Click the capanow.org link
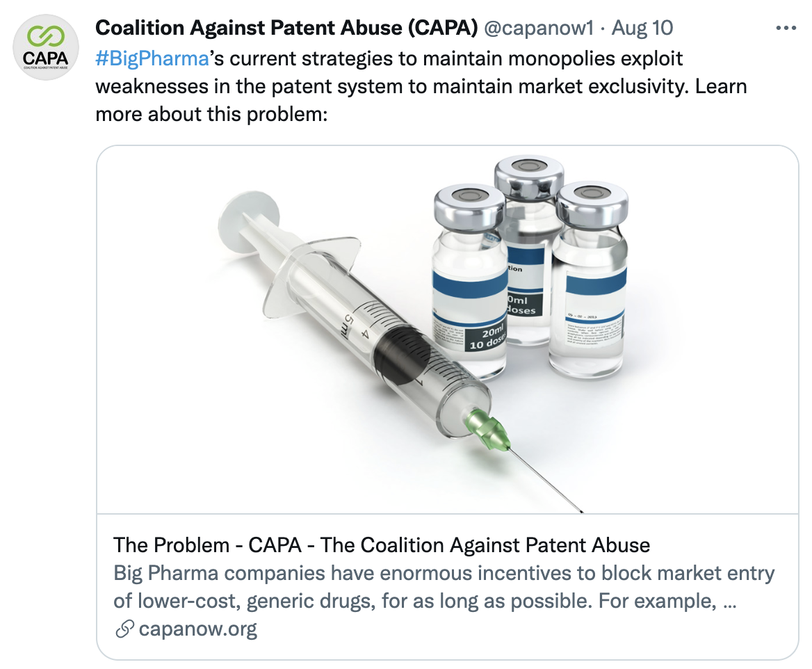 (198, 629)
